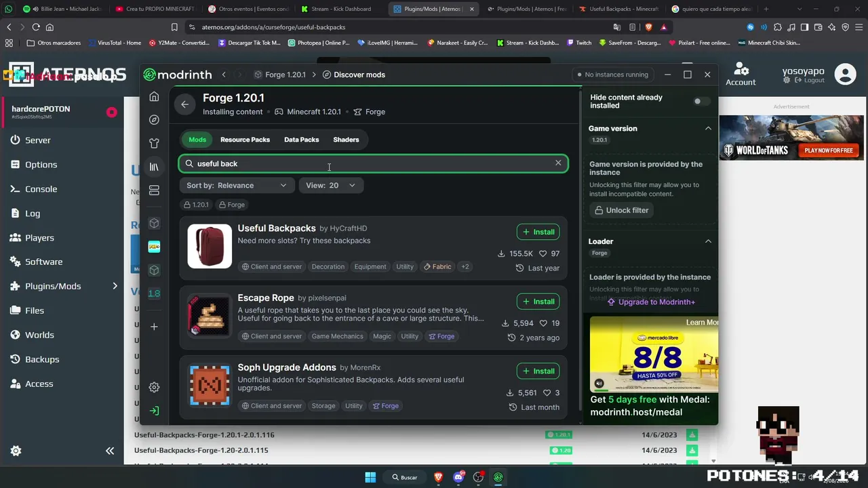Viewport: 868px width, 488px height.
Task: Open Discord from the taskbar
Action: [458, 477]
